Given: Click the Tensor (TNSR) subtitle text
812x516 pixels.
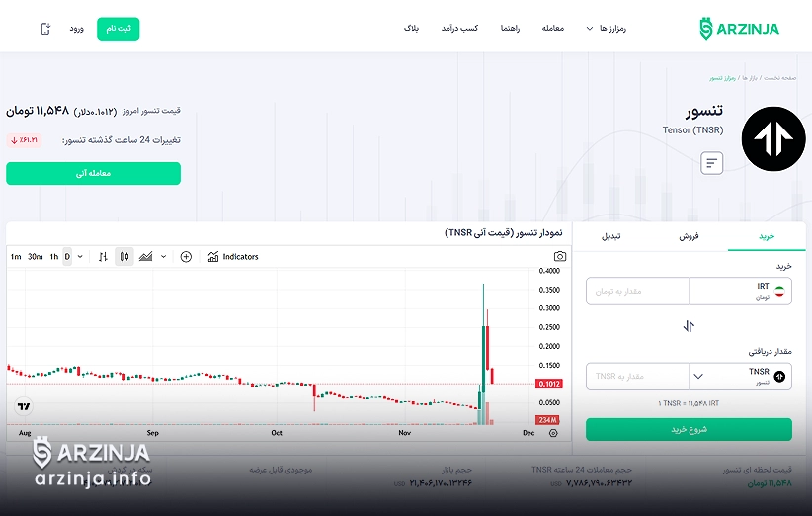Looking at the screenshot, I should pyautogui.click(x=692, y=130).
